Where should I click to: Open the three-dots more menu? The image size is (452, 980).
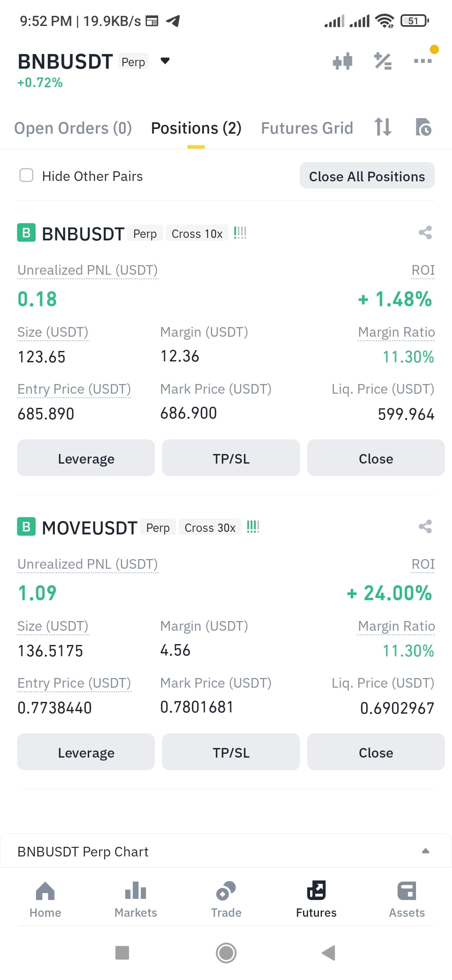(x=423, y=61)
